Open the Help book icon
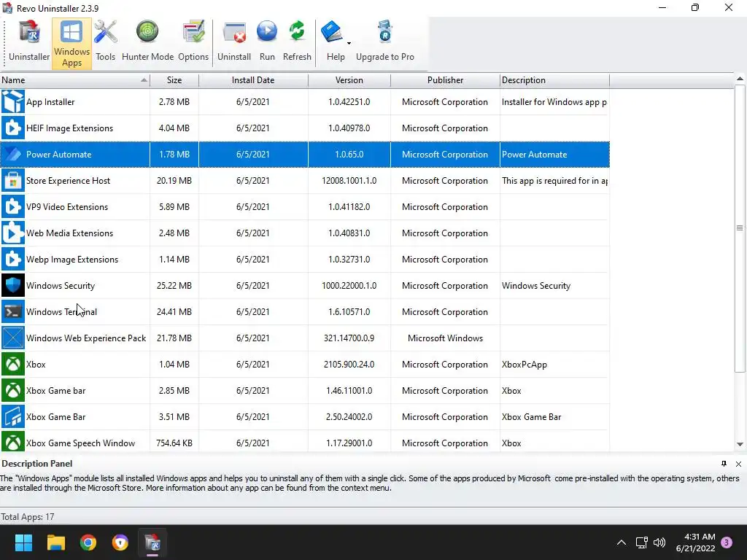Screen dimensions: 747x560 click(332, 32)
